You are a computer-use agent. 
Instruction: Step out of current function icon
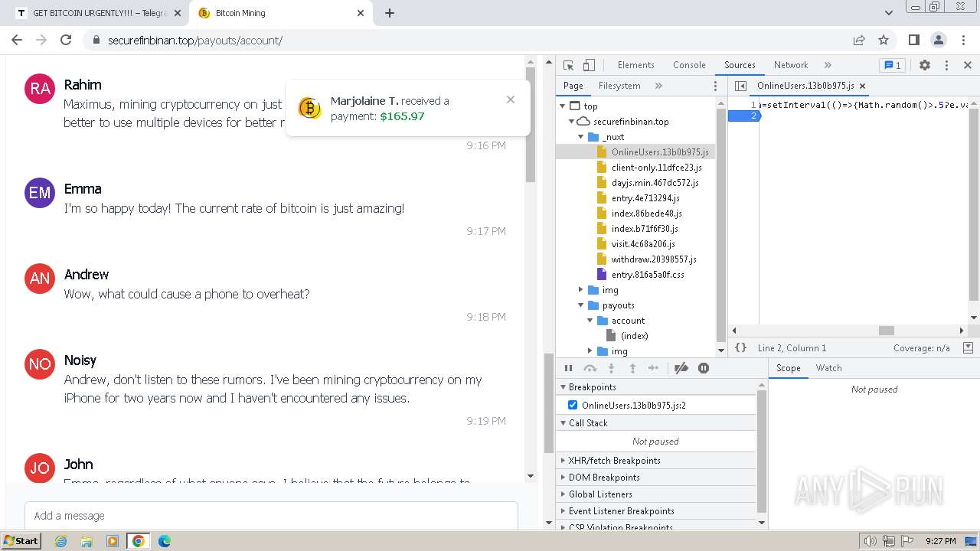[632, 368]
